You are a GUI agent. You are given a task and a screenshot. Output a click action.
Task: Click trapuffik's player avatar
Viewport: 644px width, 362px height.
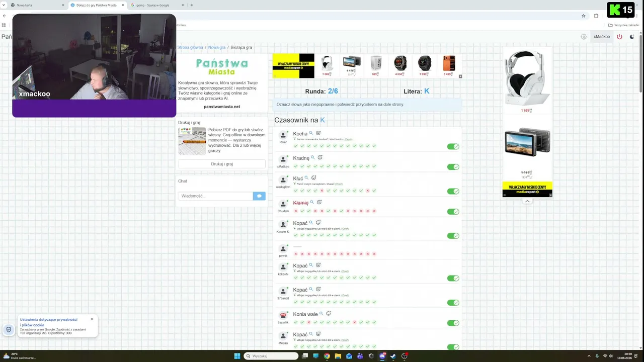coord(283,316)
